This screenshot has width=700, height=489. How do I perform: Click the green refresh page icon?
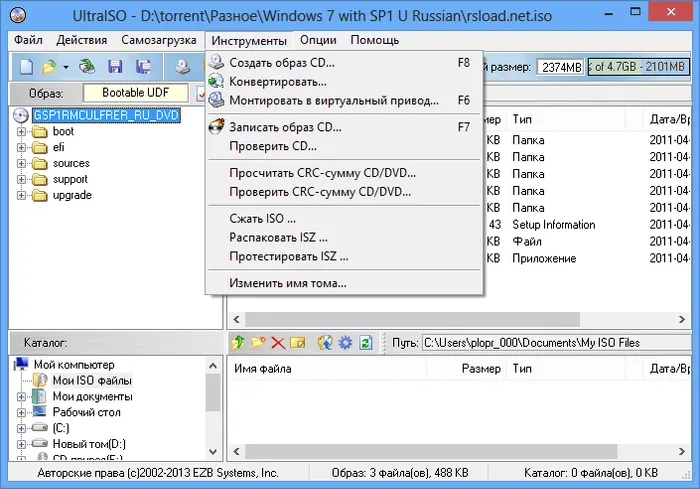pos(366,343)
